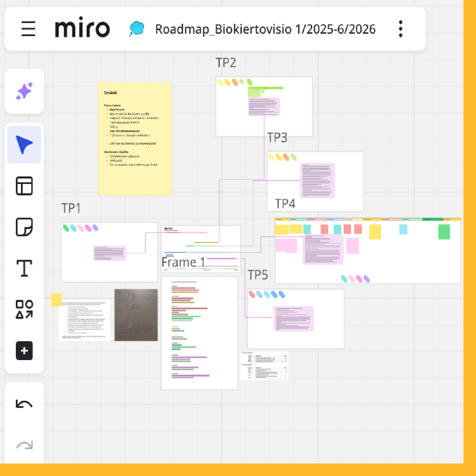Select the large yellow notes sticky

pyautogui.click(x=135, y=139)
